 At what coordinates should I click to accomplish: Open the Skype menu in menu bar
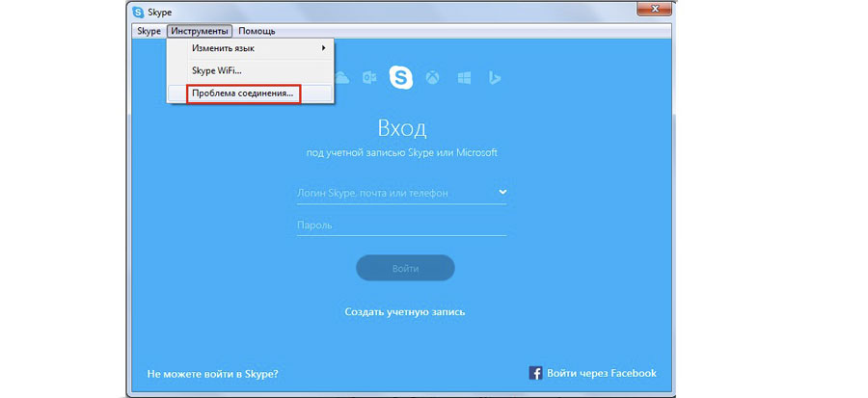149,32
